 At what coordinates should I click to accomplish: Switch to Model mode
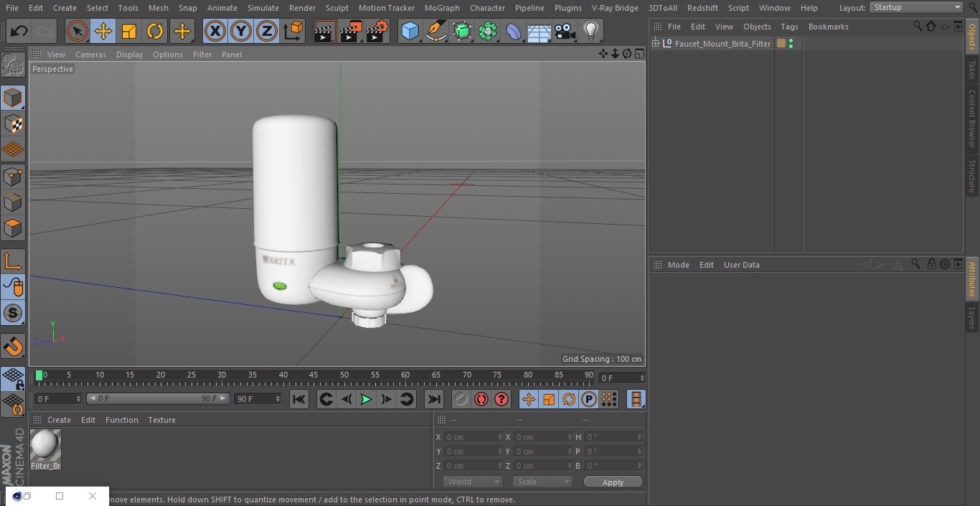13,98
